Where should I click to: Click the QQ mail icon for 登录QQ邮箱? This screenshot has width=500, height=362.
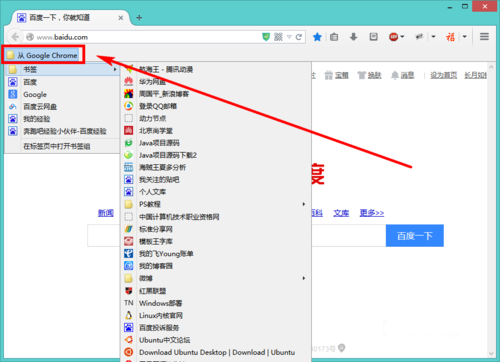128,106
